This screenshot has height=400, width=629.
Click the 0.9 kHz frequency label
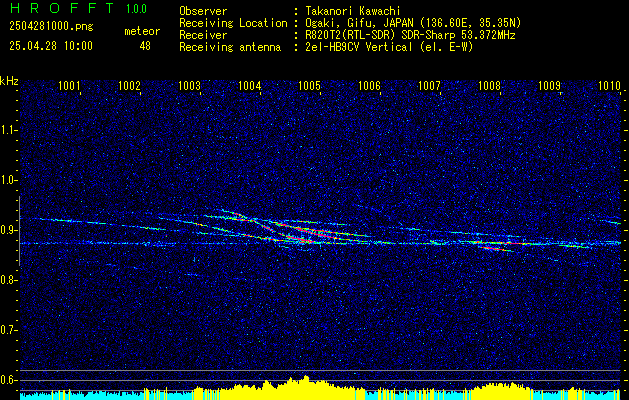tap(8, 230)
